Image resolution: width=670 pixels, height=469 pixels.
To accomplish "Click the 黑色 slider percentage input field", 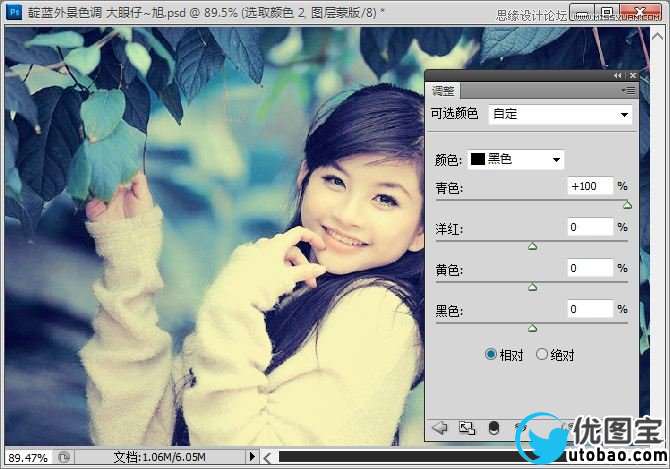I will pyautogui.click(x=590, y=309).
